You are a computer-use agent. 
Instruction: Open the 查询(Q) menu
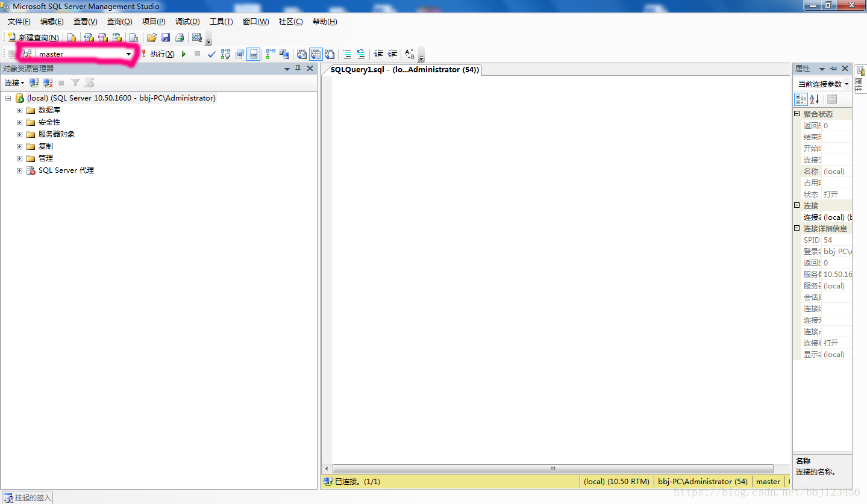coord(119,22)
